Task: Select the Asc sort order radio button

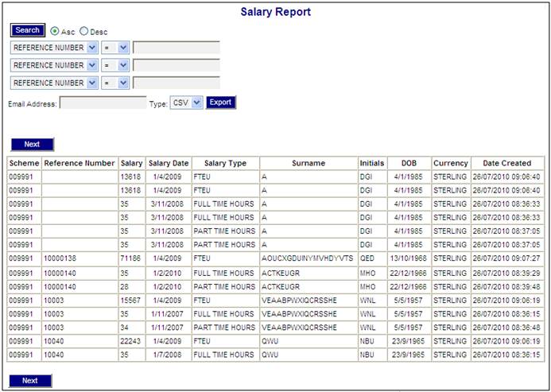Action: [x=55, y=31]
